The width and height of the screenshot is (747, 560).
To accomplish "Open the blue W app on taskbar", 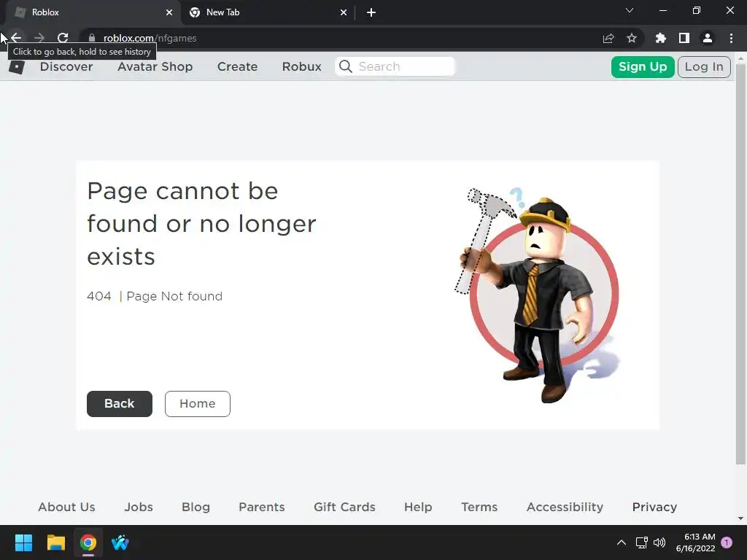I will click(120, 542).
